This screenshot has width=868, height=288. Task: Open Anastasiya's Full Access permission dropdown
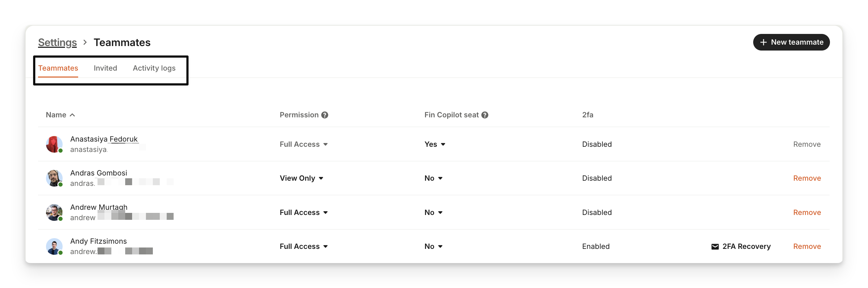(x=304, y=144)
